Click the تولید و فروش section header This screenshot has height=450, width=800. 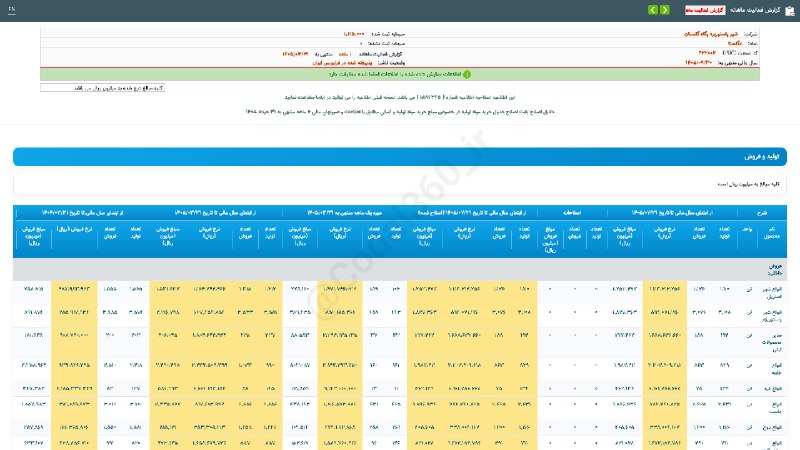pos(399,157)
